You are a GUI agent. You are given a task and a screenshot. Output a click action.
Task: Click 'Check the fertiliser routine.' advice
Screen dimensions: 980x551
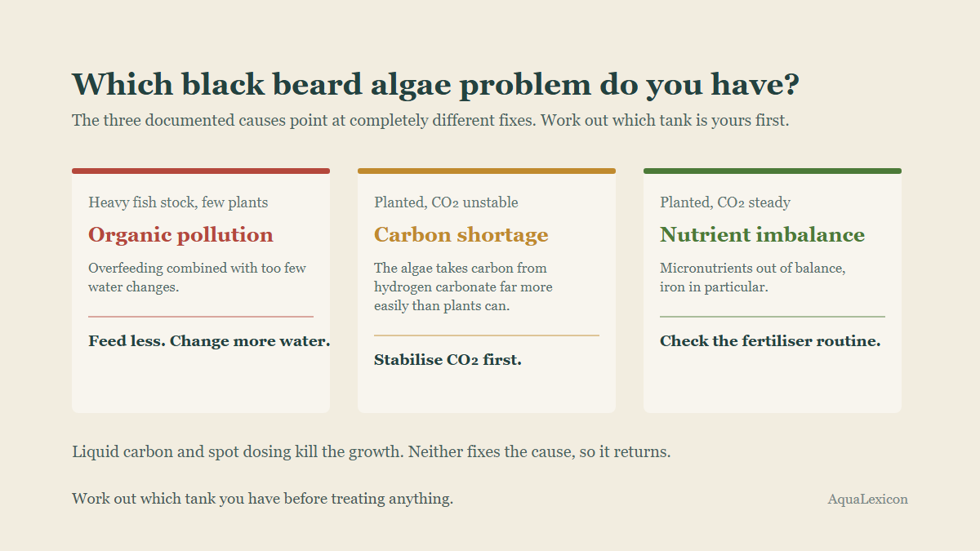(770, 341)
